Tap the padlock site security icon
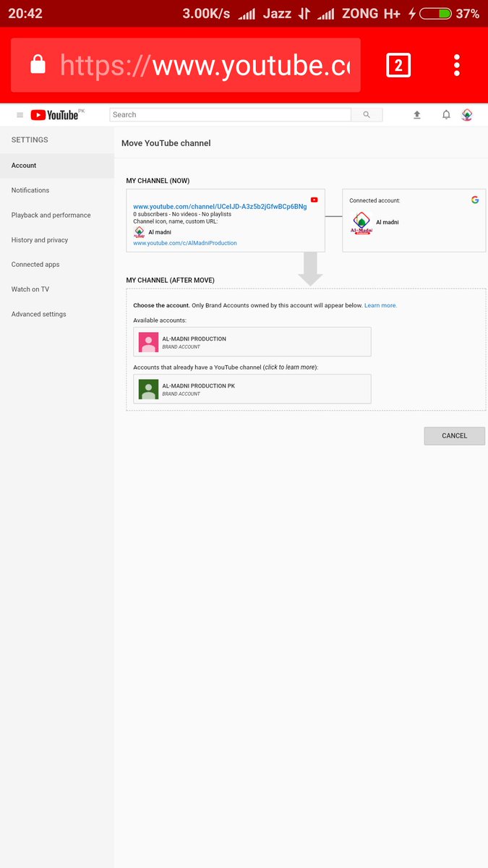This screenshot has height=868, width=488. coord(38,65)
